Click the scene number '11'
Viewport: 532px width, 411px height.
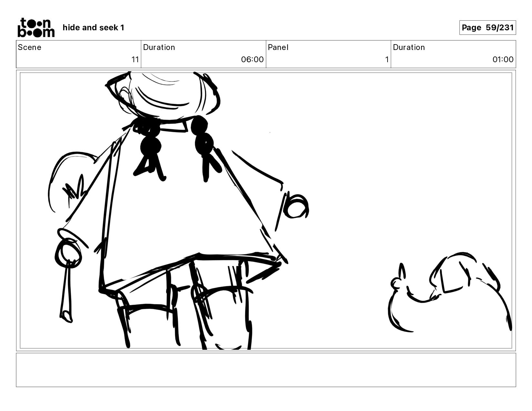tap(135, 59)
